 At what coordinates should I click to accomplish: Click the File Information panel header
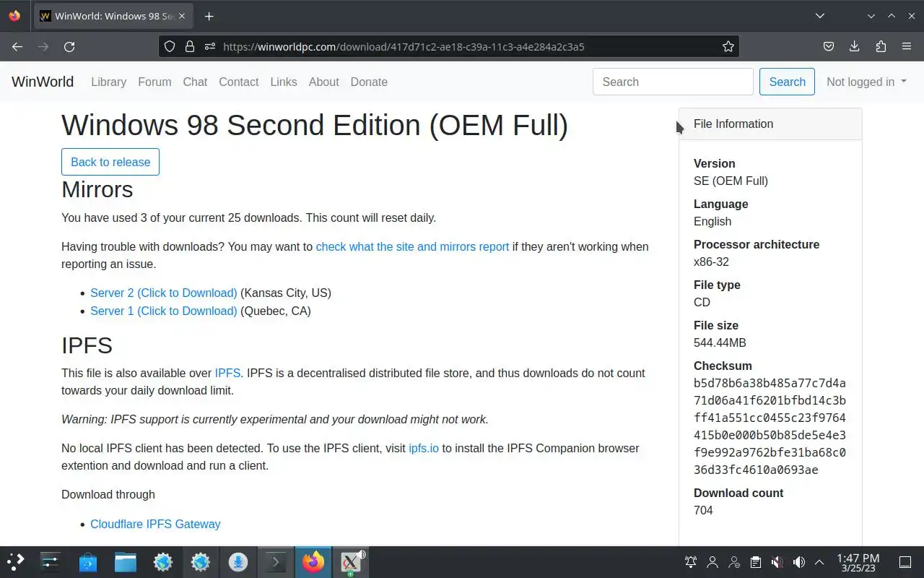(770, 124)
